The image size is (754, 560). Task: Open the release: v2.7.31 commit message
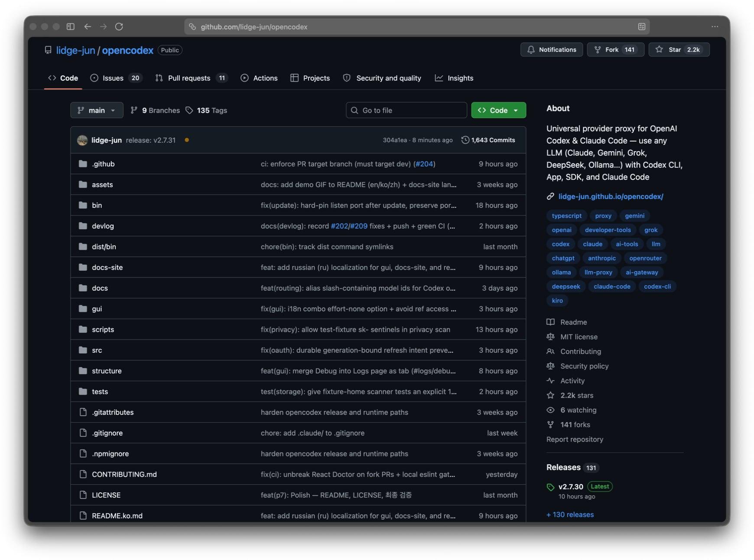coord(151,140)
